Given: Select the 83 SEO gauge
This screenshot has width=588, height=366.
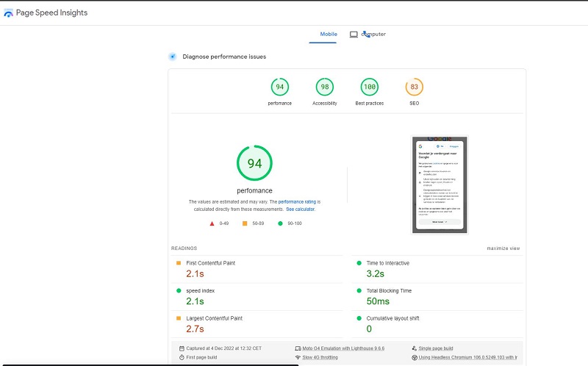Looking at the screenshot, I should pos(415,87).
